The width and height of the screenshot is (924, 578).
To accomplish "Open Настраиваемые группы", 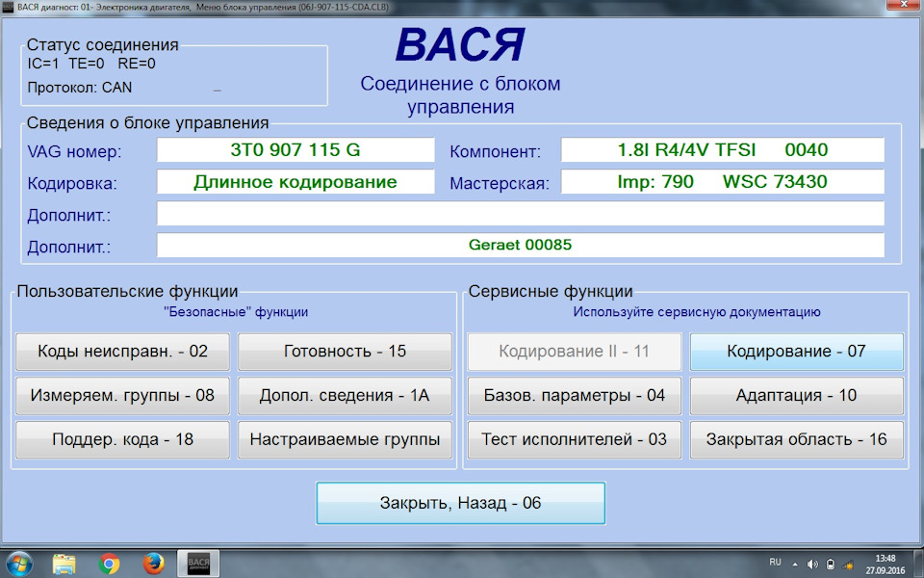I will coord(345,439).
